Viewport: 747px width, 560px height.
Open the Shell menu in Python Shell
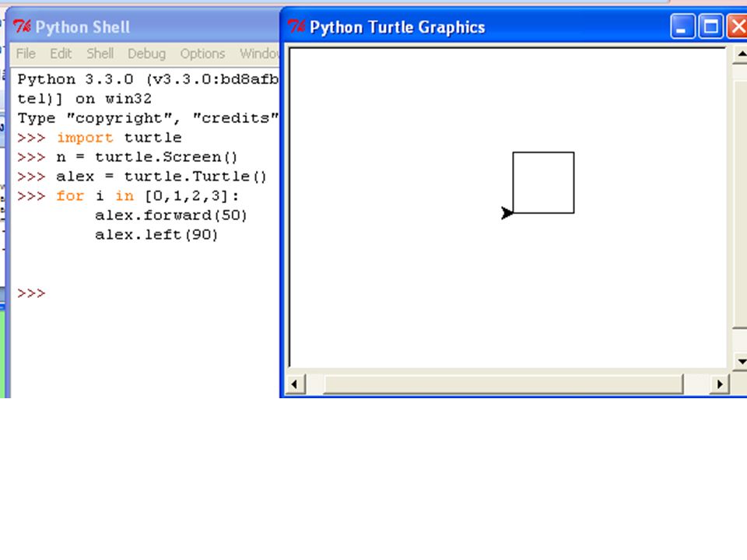(x=100, y=54)
